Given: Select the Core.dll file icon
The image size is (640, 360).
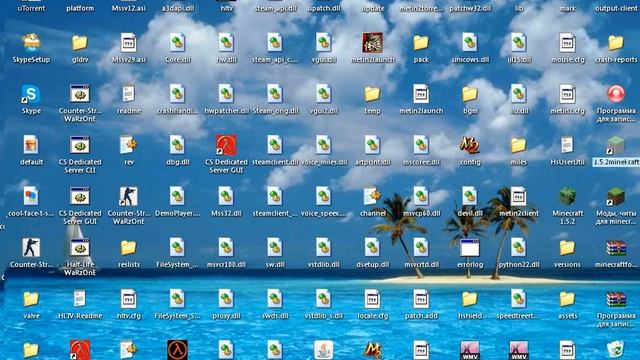Looking at the screenshot, I should tap(178, 43).
